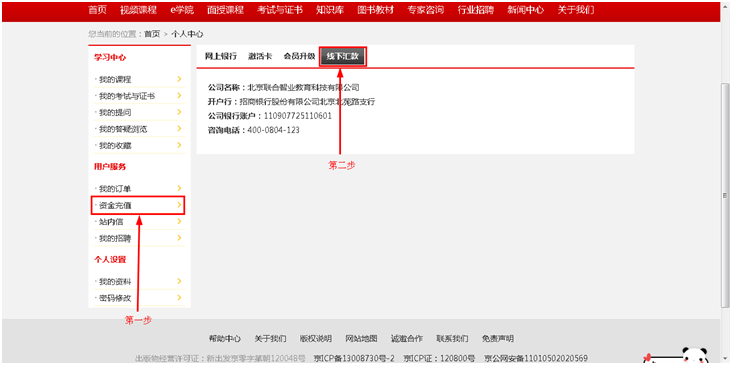Open the 视频课程 navigation item

(138, 10)
